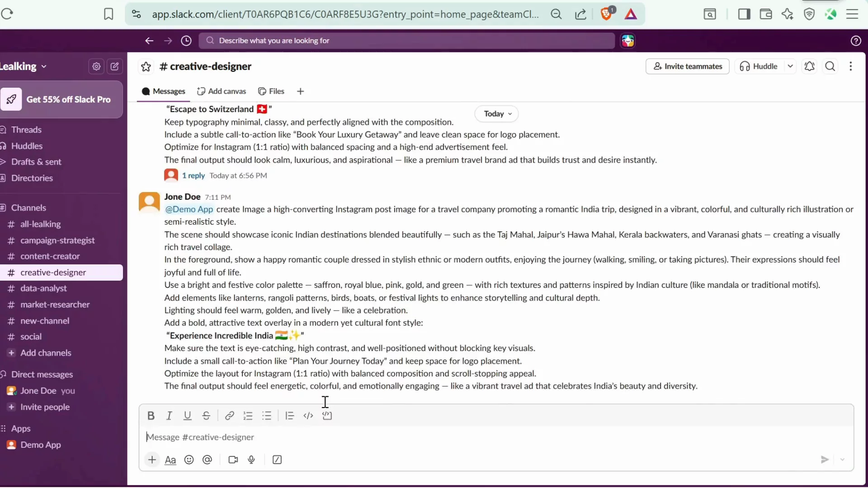Click the share page icon in address bar
The image size is (868, 488).
click(580, 14)
